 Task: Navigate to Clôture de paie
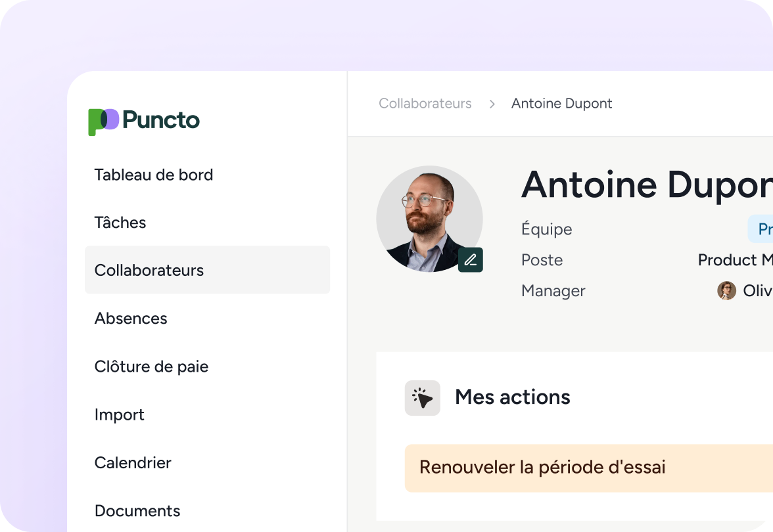pos(151,366)
